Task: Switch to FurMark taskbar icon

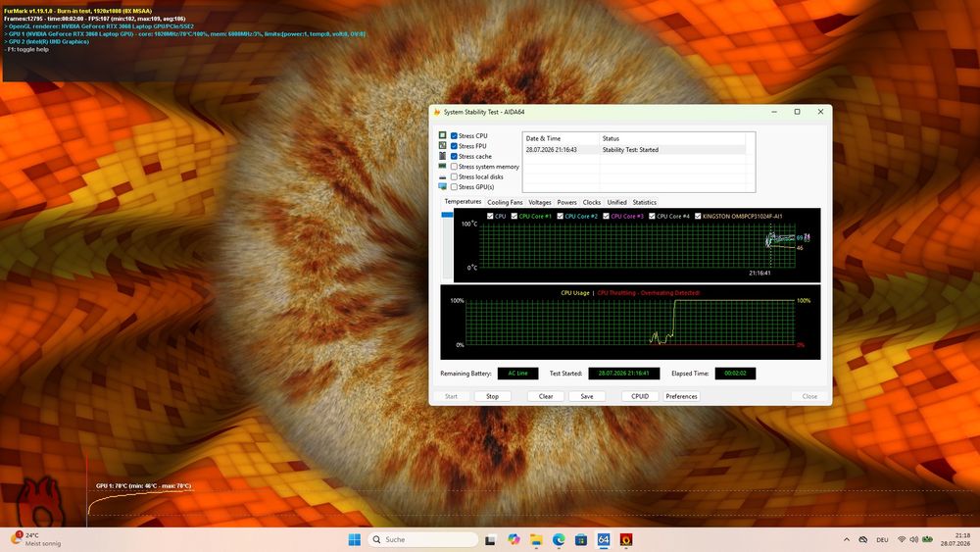Action: click(x=626, y=539)
